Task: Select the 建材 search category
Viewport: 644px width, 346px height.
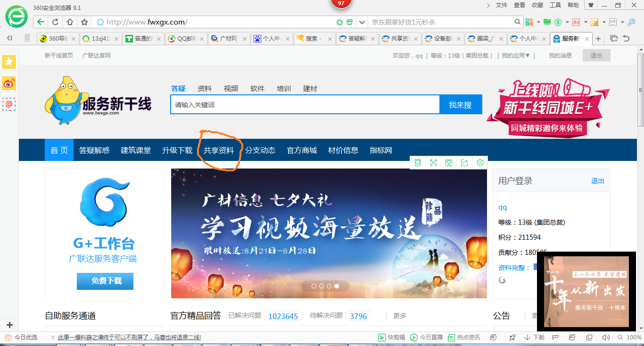Action: 310,88
